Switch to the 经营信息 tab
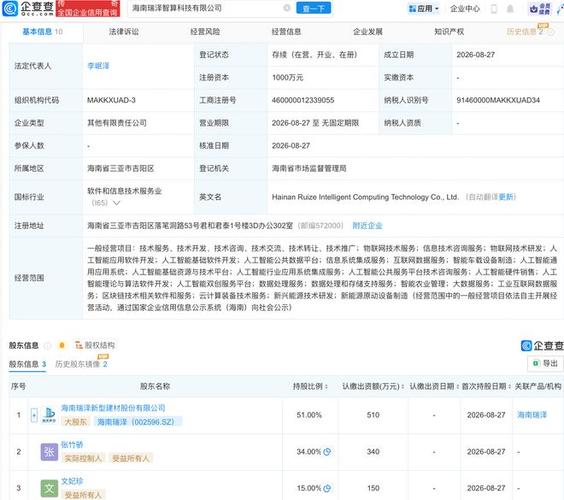This screenshot has width=564, height=500. (x=286, y=32)
